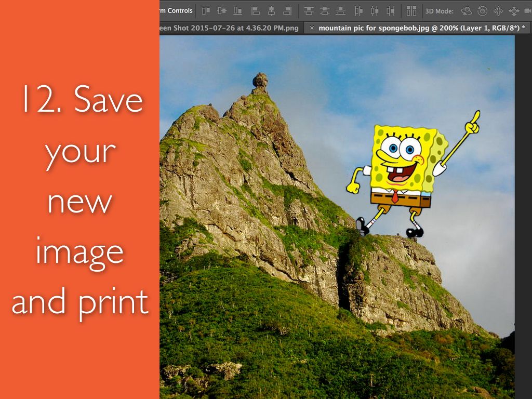Click the Align left edges icon
Viewport: 532px width, 399px height.
click(x=256, y=11)
